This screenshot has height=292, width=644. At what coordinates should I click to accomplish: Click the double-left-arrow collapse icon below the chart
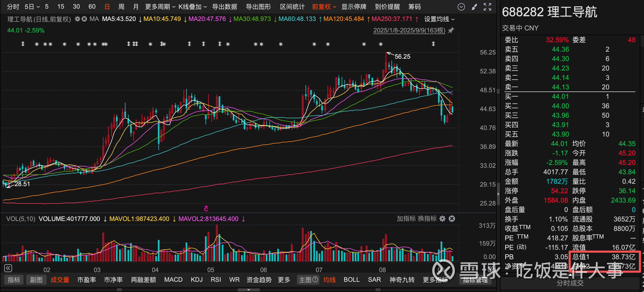click(8, 268)
